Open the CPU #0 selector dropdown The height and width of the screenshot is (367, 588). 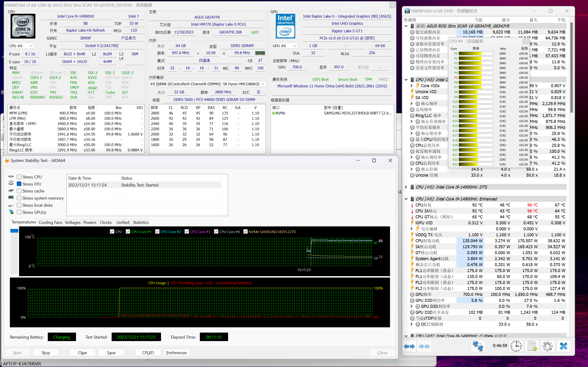coord(21,46)
